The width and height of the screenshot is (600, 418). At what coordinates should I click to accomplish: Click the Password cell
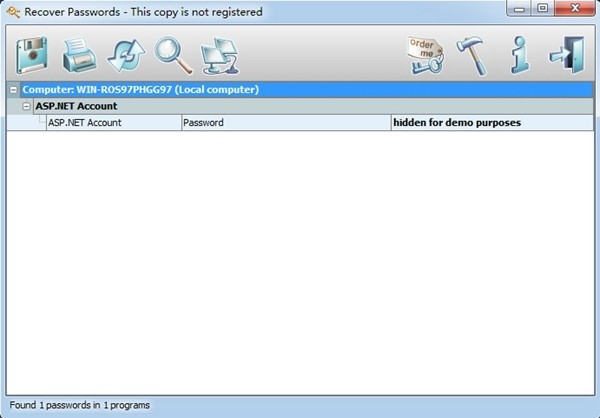coord(286,123)
